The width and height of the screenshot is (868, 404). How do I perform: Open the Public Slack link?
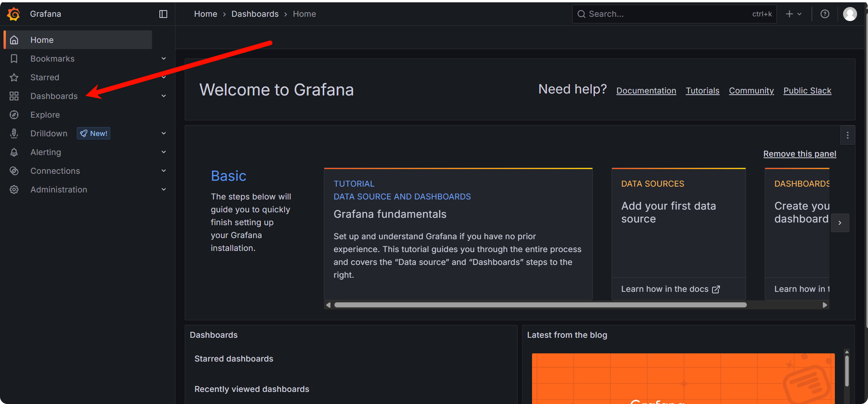807,90
